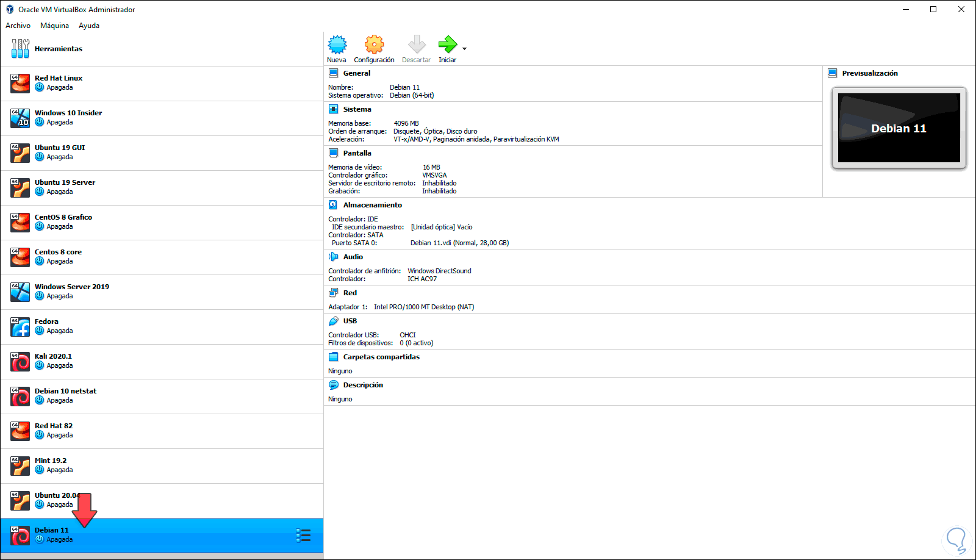Viewport: 976px width, 560px height.
Task: Open the USB settings heading link
Action: [350, 321]
